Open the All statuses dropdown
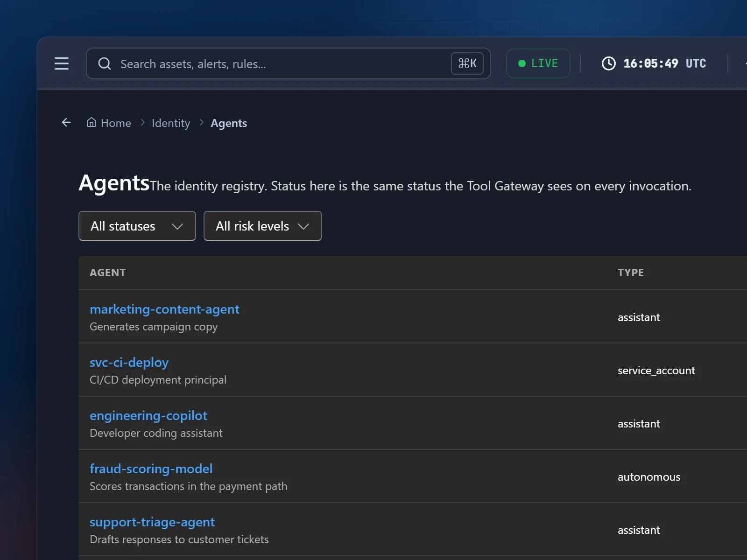This screenshot has width=747, height=560. click(137, 226)
